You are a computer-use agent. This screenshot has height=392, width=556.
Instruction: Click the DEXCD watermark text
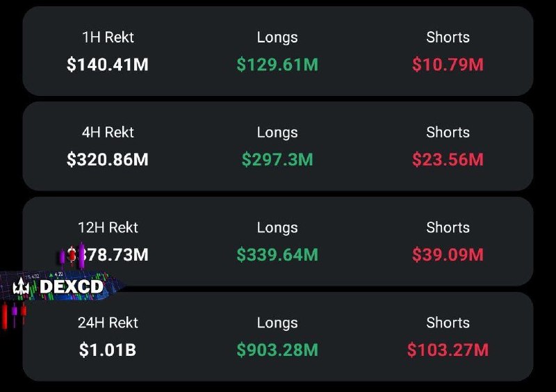[x=72, y=286]
